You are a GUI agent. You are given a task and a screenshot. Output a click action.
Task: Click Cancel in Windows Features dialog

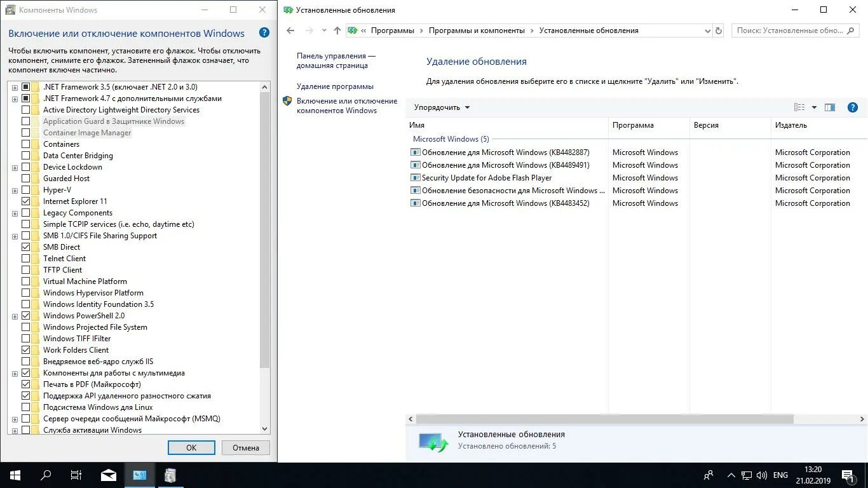pos(245,447)
